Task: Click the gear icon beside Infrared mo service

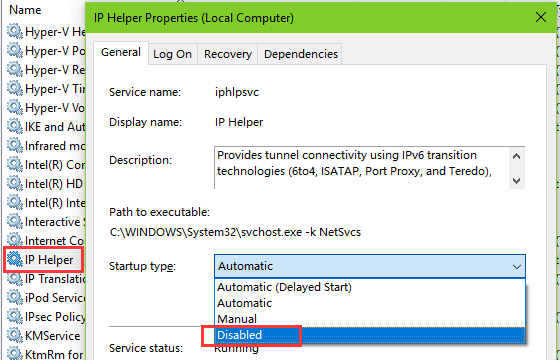Action: 15,145
